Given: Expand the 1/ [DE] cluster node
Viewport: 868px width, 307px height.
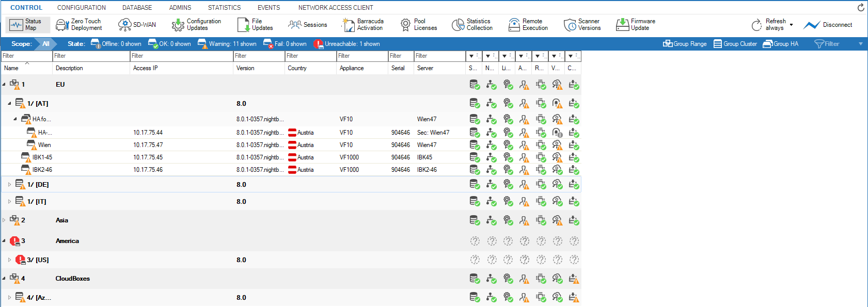Looking at the screenshot, I should coord(9,184).
